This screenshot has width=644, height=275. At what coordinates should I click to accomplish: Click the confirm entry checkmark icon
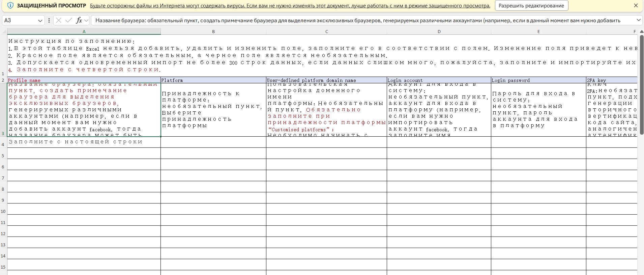[69, 20]
